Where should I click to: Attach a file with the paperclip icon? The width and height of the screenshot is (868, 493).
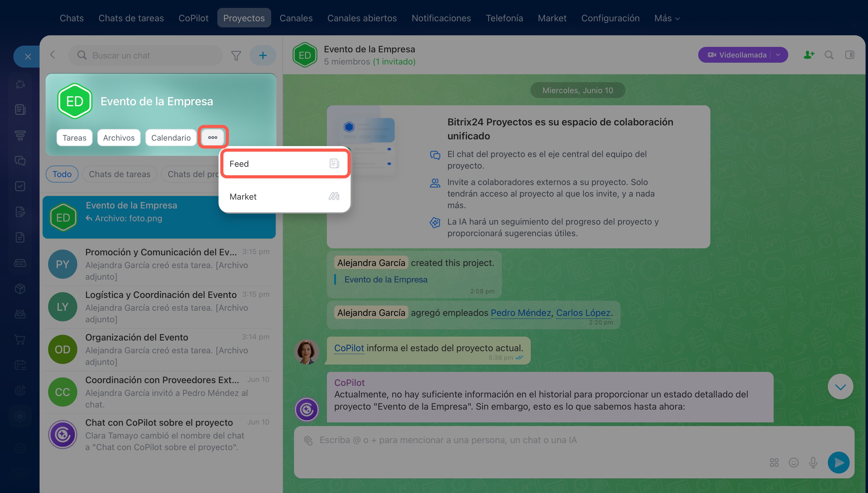308,441
